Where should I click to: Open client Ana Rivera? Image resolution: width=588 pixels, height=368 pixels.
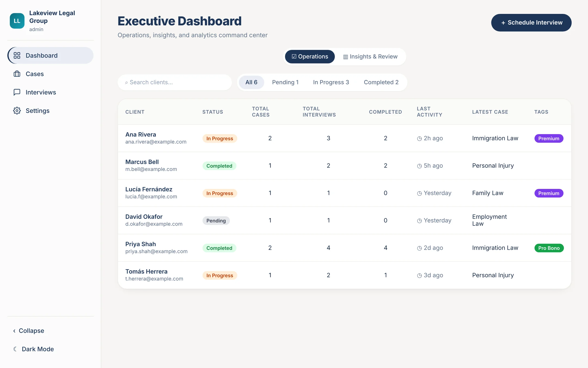pos(141,134)
